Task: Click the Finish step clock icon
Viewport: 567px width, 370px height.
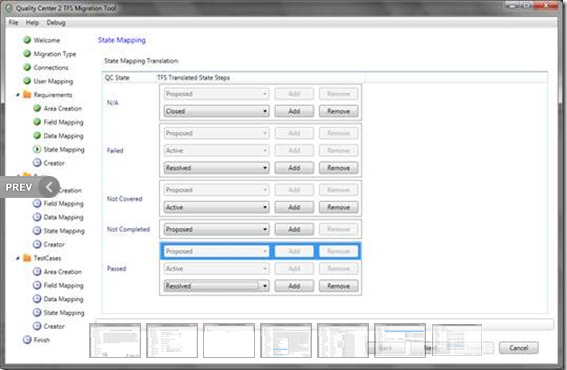Action: coord(27,340)
